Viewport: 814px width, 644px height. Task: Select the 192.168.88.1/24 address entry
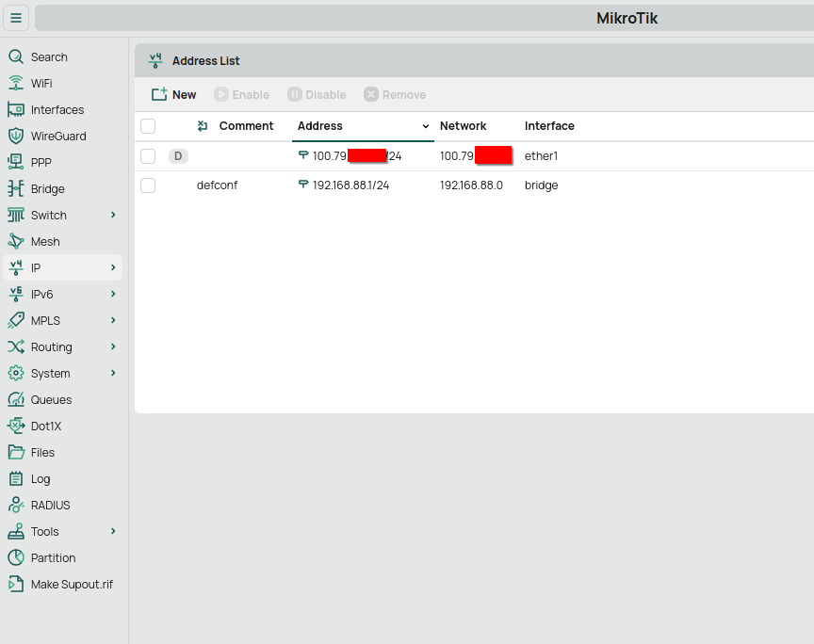[x=350, y=185]
